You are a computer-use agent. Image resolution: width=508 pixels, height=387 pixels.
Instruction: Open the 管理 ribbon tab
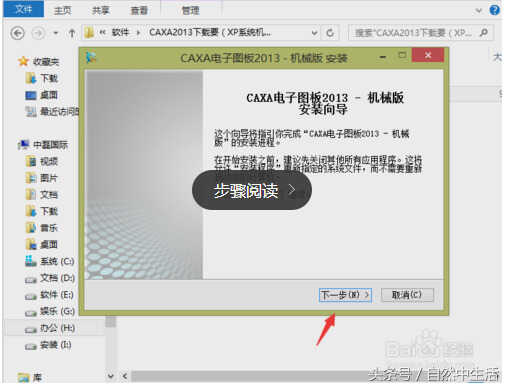click(191, 10)
